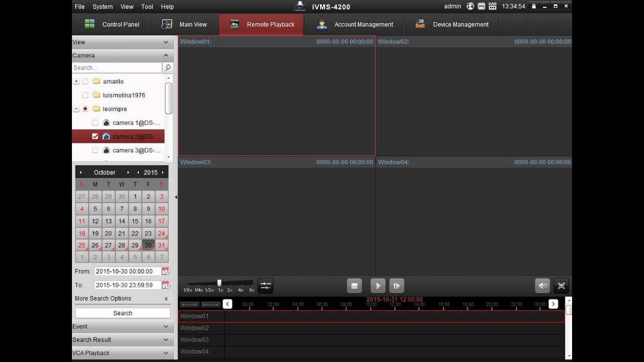Open the playback settings sliders icon
This screenshot has width=644, height=362.
(265, 286)
